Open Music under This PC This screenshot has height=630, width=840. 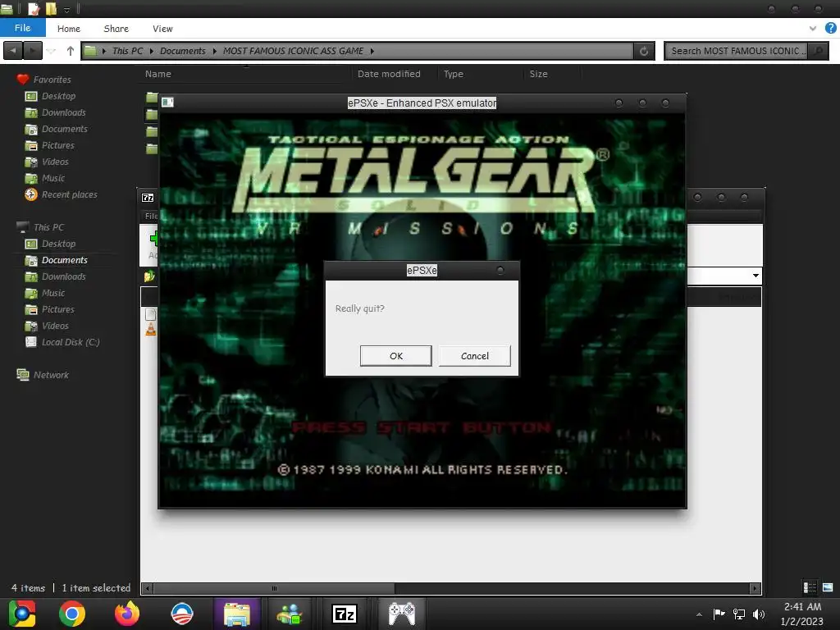coord(53,293)
